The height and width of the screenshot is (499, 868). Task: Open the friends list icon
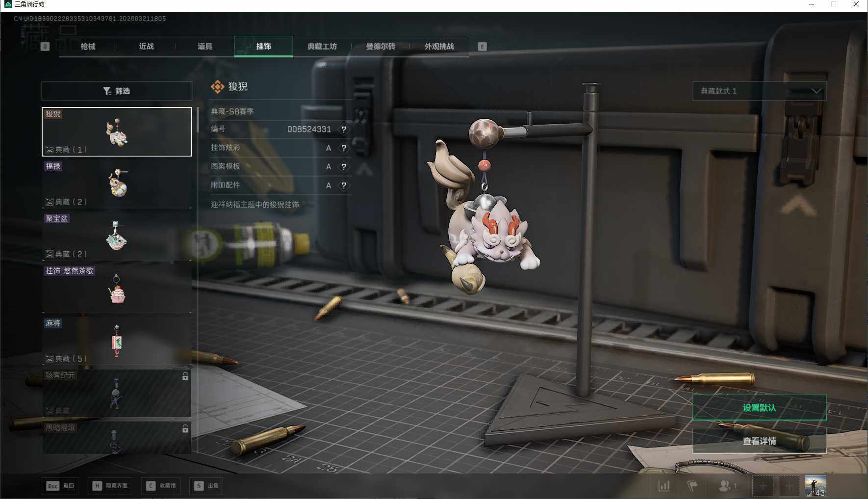(x=727, y=486)
